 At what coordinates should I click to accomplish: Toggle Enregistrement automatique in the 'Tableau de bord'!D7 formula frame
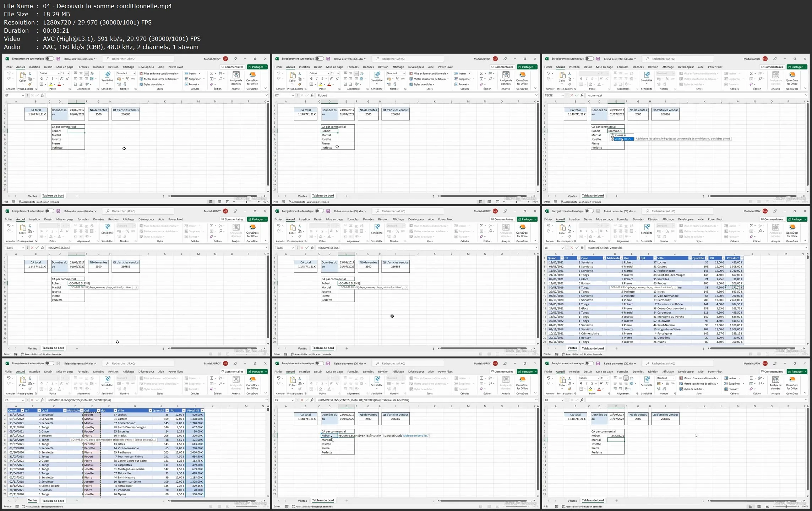click(319, 363)
